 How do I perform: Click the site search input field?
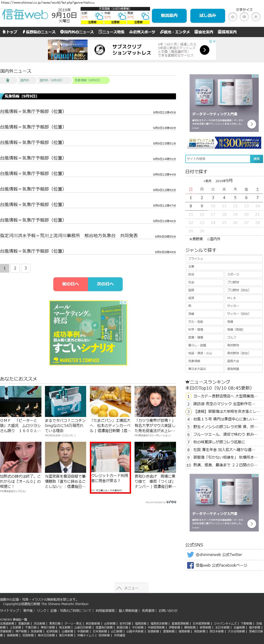(x=217, y=159)
